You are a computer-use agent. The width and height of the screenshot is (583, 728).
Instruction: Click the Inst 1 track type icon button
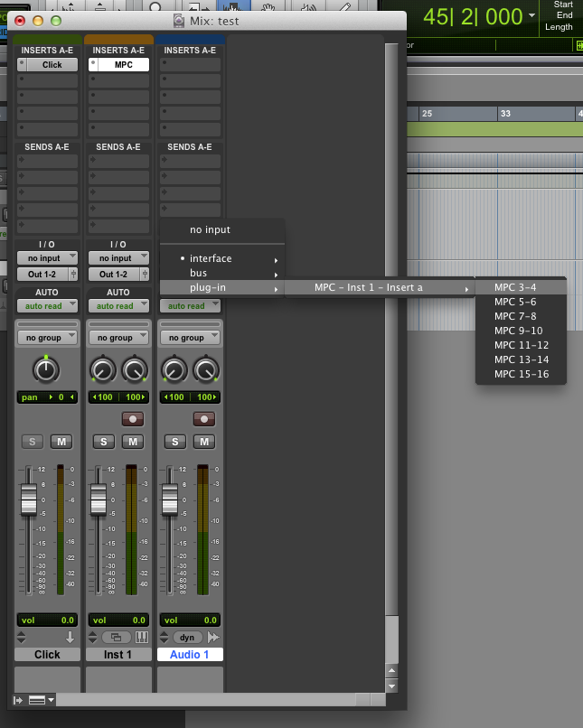click(118, 637)
